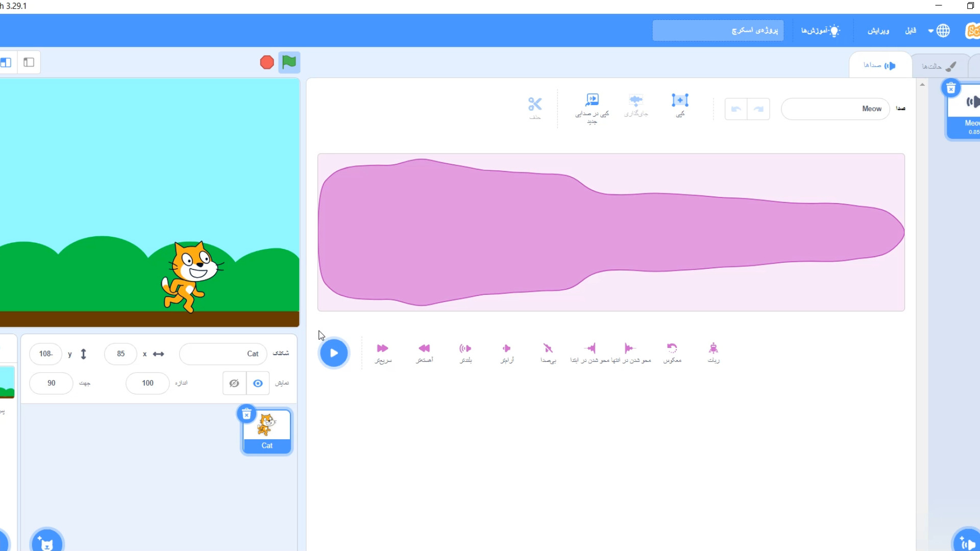Delete the Meow sound with trash icon

click(x=951, y=88)
